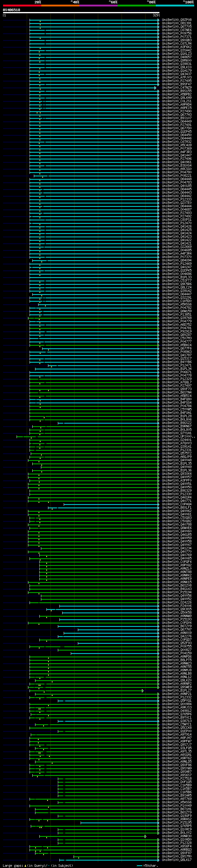Click hit label UniRef100_D0F1Q5
The width and height of the screenshot is (197, 868).
[x=177, y=782]
